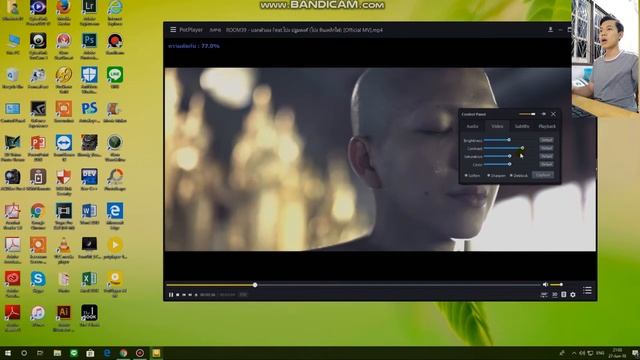Switch to PotPlayer in the taskbar
This screenshot has width=640, height=360.
click(156, 353)
